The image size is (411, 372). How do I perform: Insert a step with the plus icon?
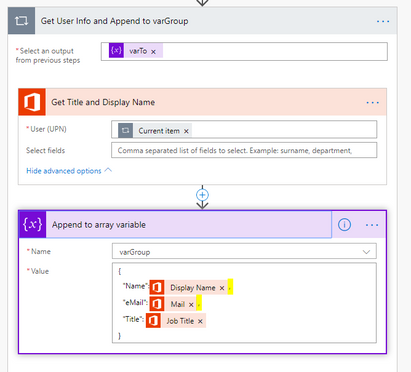coord(202,195)
